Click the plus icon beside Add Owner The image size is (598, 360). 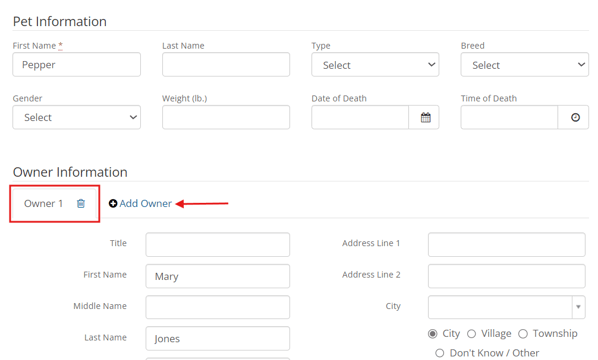coord(113,204)
